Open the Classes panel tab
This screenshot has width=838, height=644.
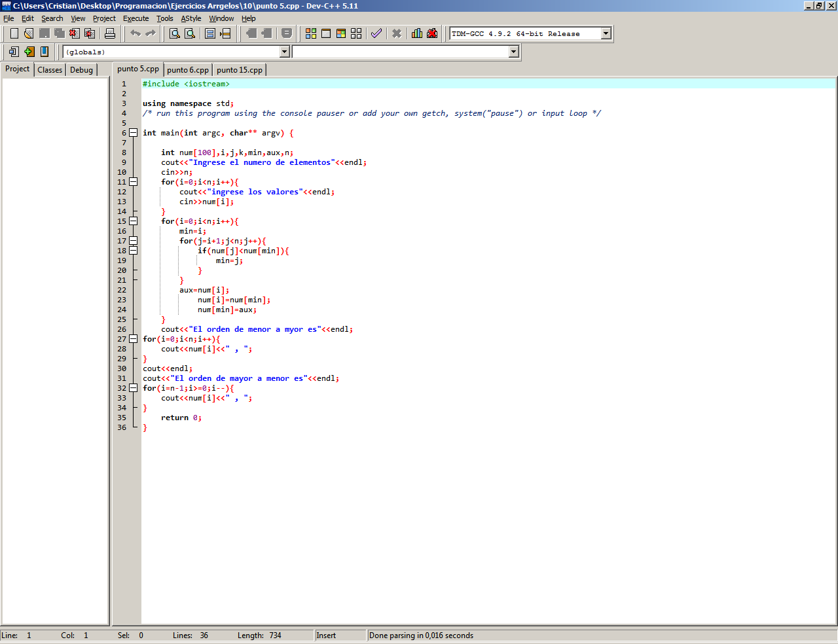50,70
